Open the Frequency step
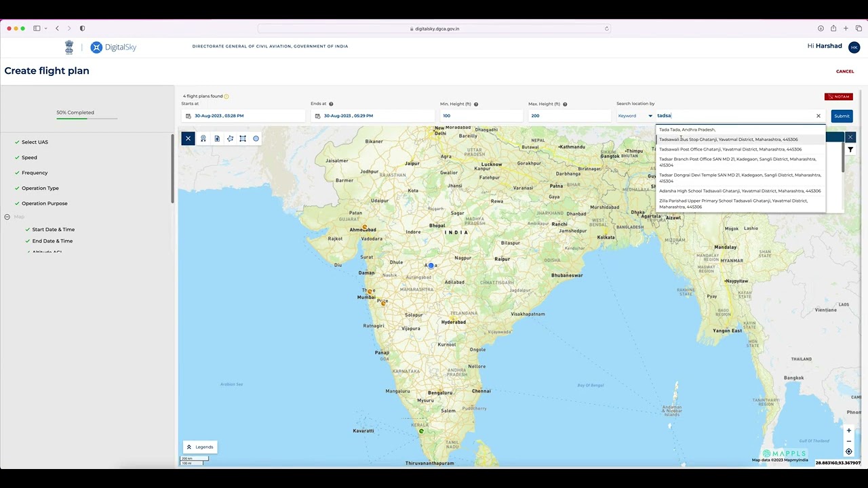This screenshot has width=868, height=488. click(x=35, y=173)
